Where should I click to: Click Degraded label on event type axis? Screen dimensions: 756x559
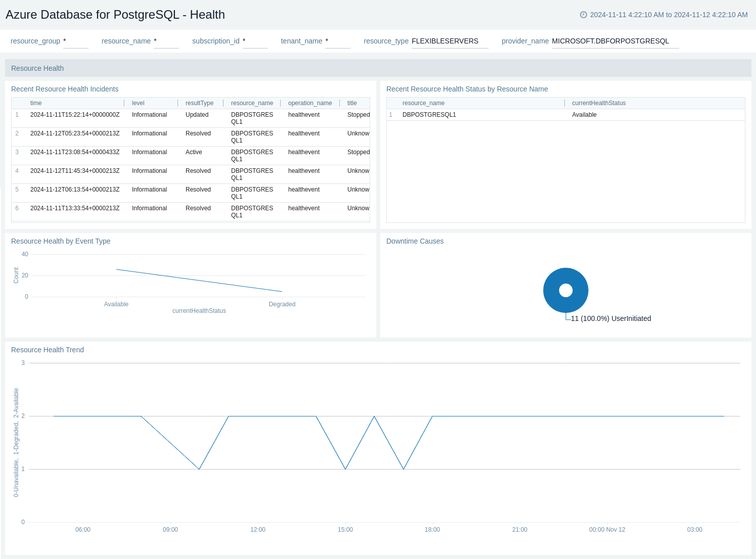[x=282, y=304]
